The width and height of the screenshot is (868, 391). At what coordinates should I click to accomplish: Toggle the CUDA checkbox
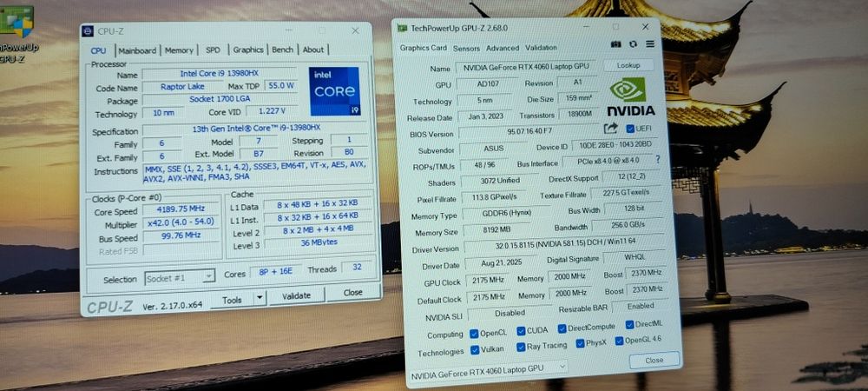[521, 331]
